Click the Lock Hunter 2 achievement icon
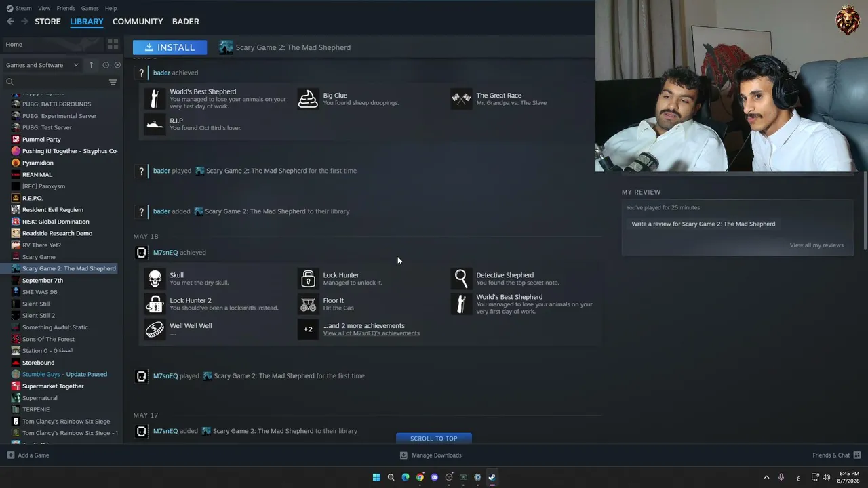The image size is (868, 488). [155, 304]
